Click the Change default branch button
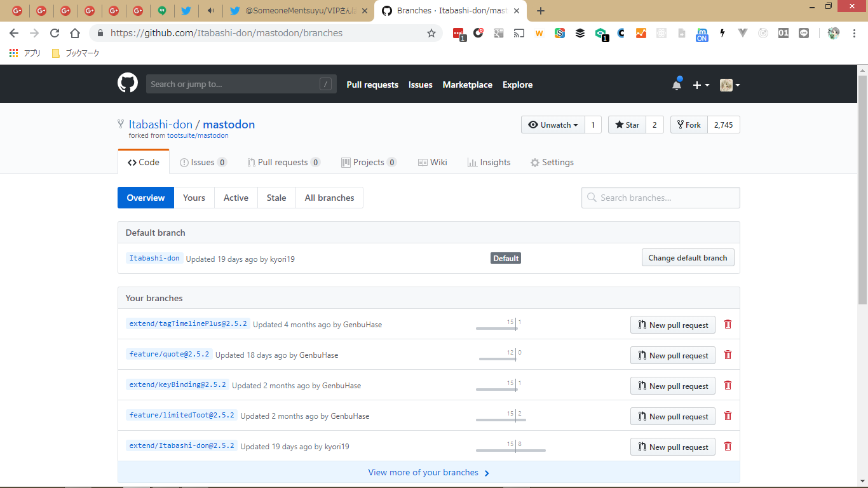This screenshot has width=868, height=488. click(x=688, y=258)
